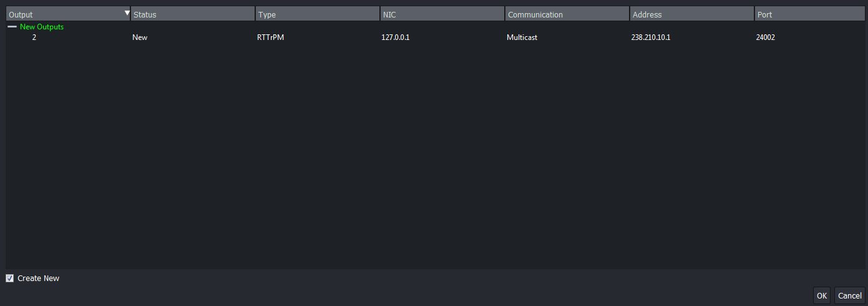Select the New Outputs group label
Image resolution: width=868 pixels, height=306 pixels.
(x=42, y=27)
